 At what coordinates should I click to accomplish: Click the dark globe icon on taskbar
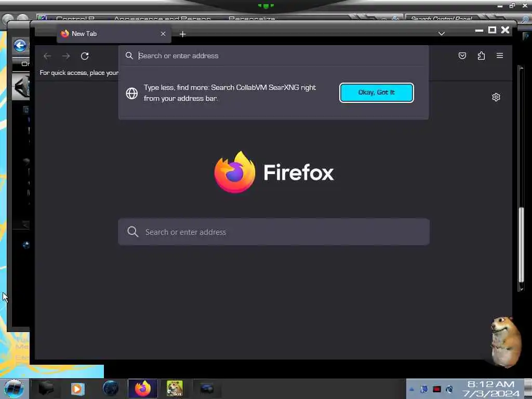pos(111,389)
